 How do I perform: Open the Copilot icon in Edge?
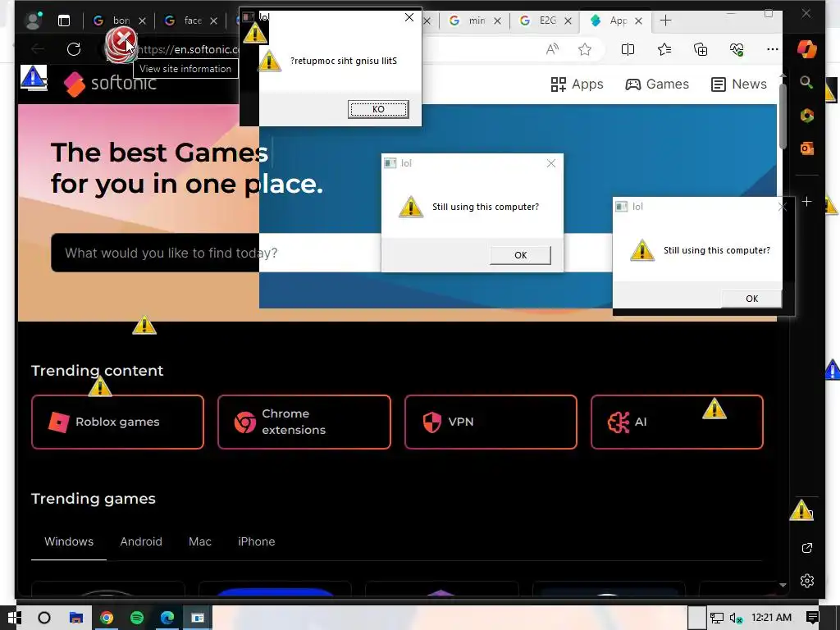(806, 48)
